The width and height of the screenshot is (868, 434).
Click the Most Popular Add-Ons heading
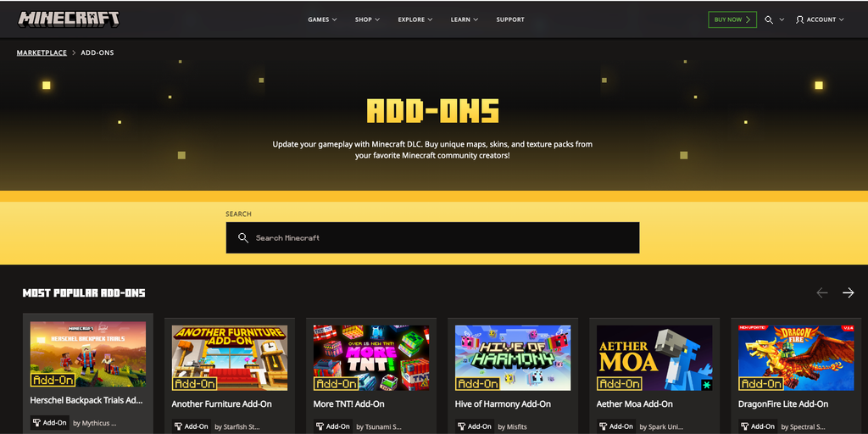pyautogui.click(x=84, y=292)
